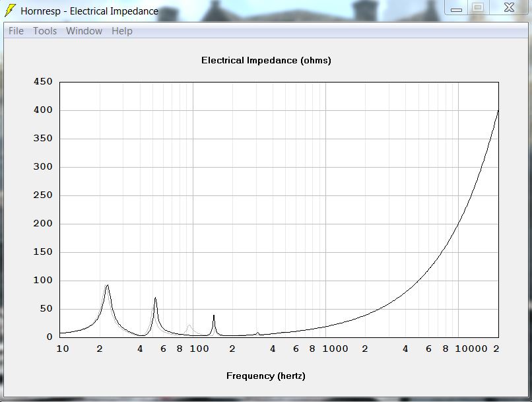Open the Window menu
This screenshot has height=402, width=532.
(x=84, y=31)
